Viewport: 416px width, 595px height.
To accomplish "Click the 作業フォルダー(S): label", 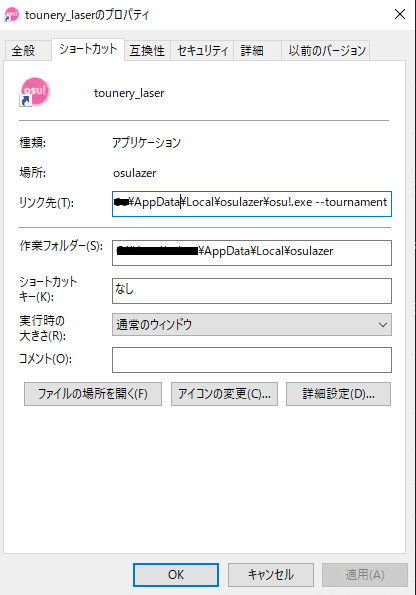I will tap(61, 246).
